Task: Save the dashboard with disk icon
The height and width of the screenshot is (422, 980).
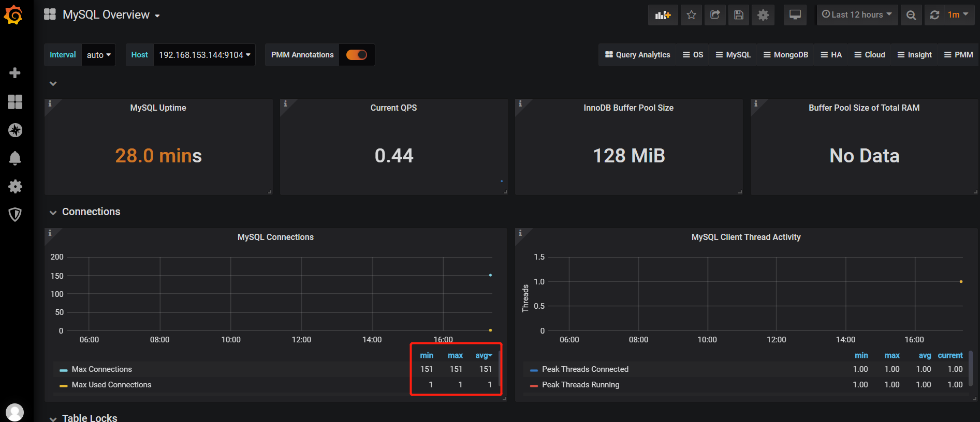Action: [739, 15]
